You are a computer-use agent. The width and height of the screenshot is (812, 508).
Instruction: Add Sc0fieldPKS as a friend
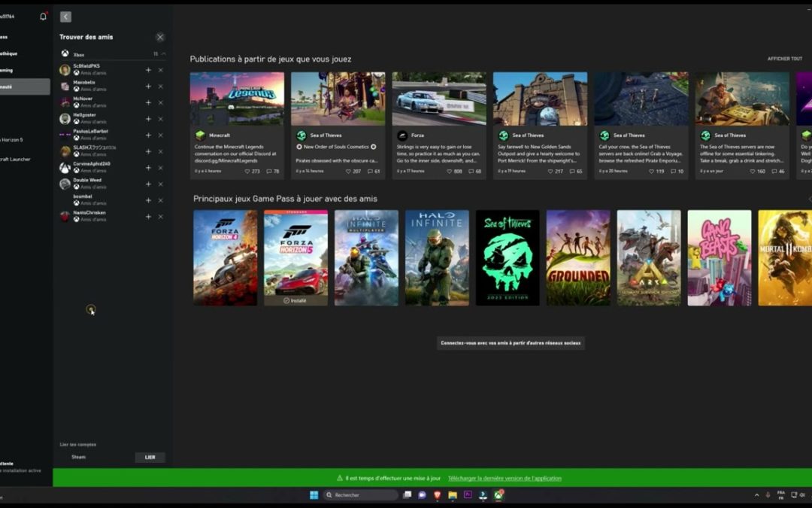click(148, 70)
